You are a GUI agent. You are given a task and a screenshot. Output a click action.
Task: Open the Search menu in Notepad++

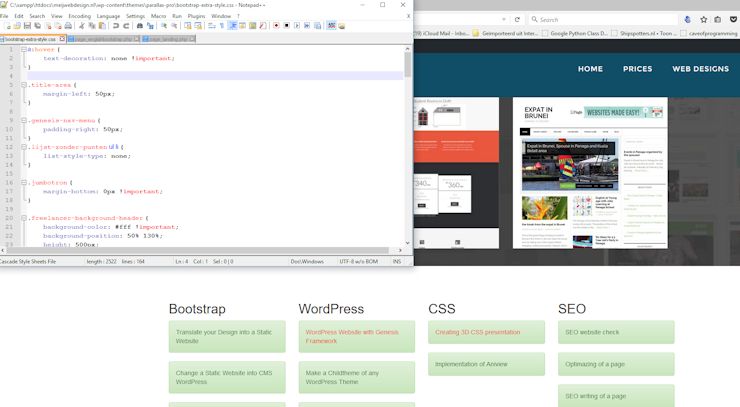click(37, 16)
